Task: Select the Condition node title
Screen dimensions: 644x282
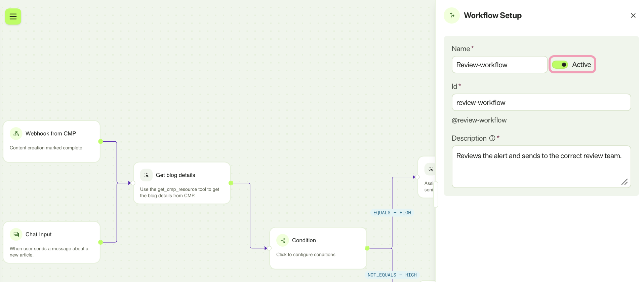Action: pyautogui.click(x=304, y=240)
